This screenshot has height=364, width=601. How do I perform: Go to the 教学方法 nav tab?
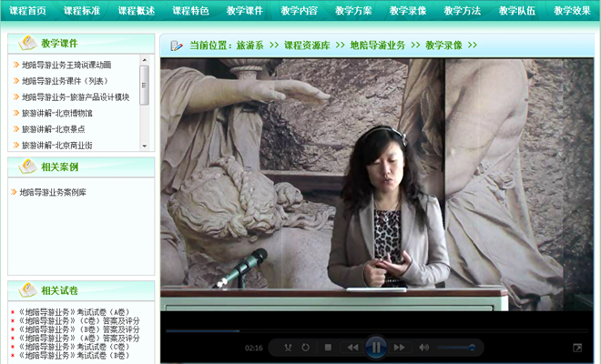click(463, 11)
